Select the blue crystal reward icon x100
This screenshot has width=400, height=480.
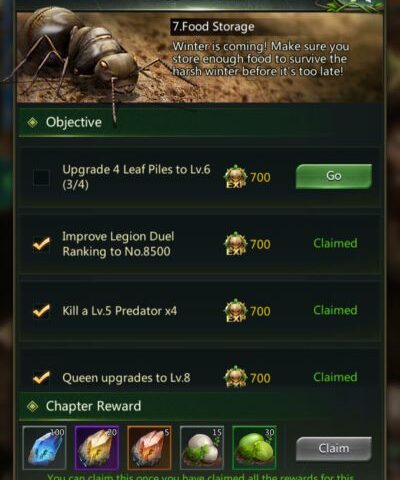44,447
